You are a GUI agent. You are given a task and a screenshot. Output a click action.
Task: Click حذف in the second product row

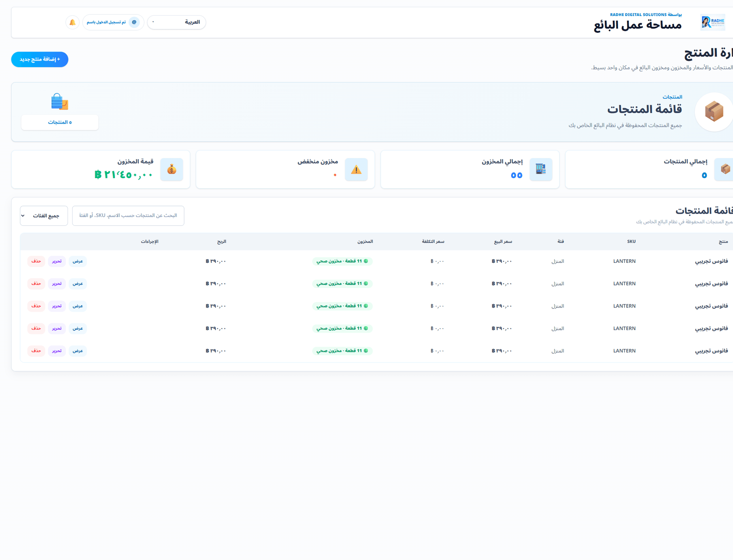(36, 284)
